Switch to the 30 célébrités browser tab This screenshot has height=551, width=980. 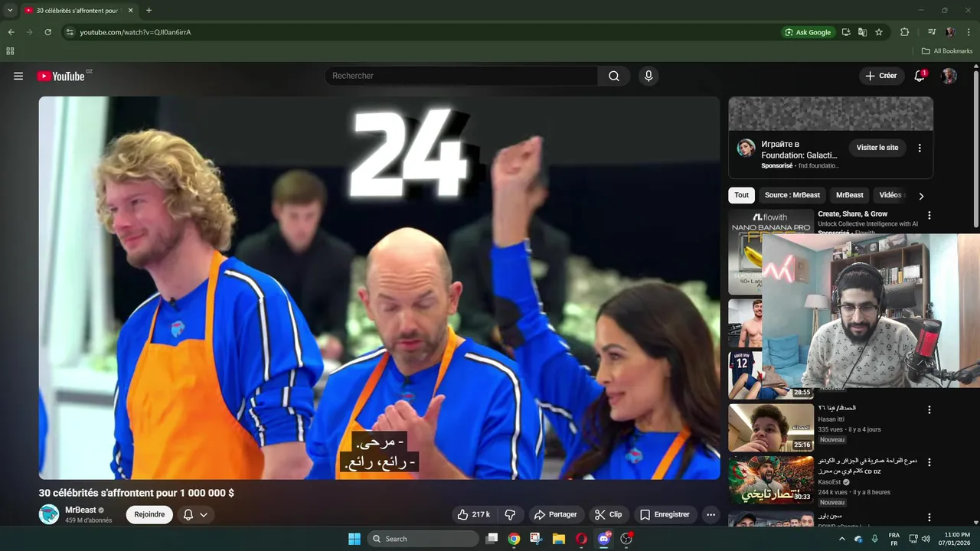coord(78,11)
